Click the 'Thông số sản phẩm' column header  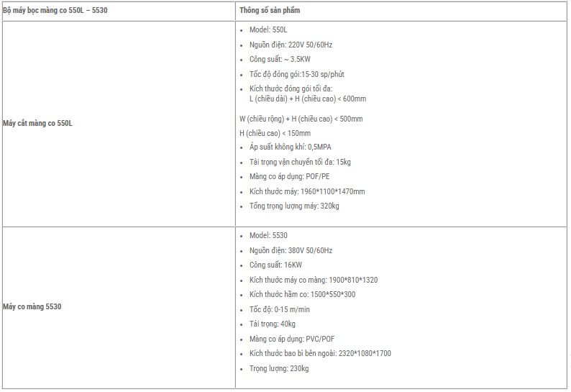click(x=270, y=11)
